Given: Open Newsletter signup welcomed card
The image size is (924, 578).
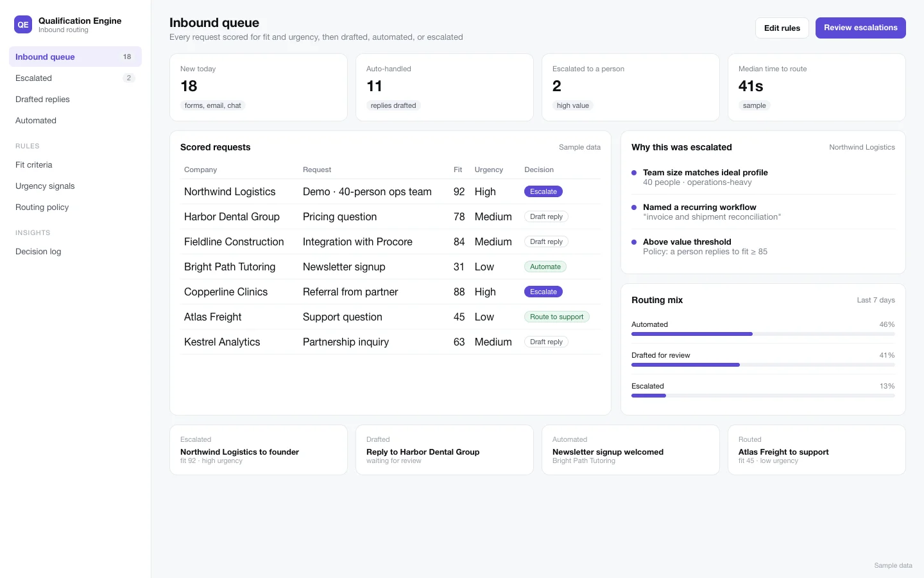Looking at the screenshot, I should click(631, 450).
